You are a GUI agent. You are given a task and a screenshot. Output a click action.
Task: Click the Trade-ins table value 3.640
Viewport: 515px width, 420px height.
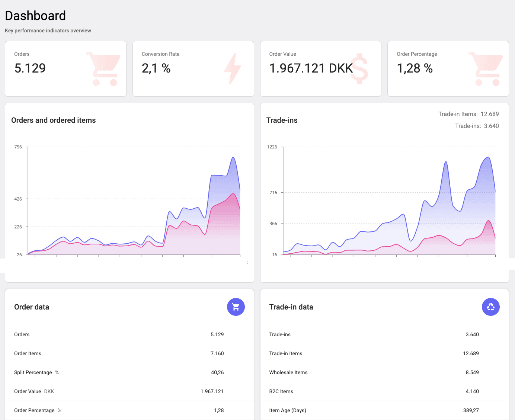(472, 334)
